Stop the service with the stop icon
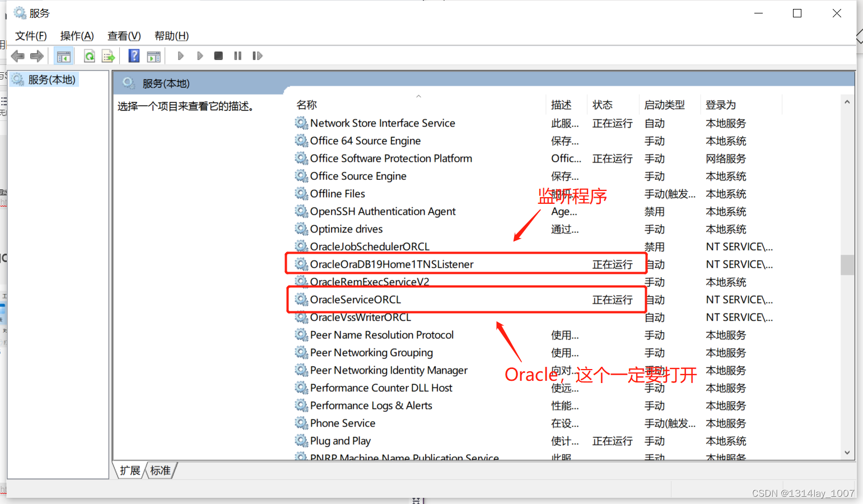Image resolution: width=863 pixels, height=504 pixels. tap(219, 56)
